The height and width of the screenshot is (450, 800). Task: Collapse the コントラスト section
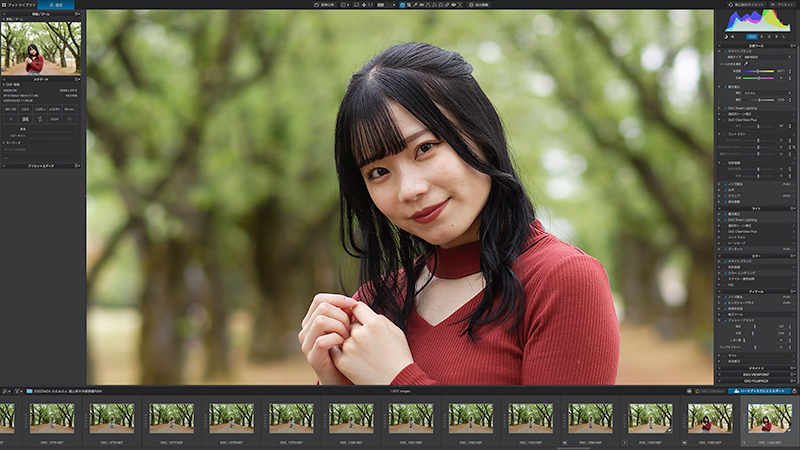coord(719,134)
